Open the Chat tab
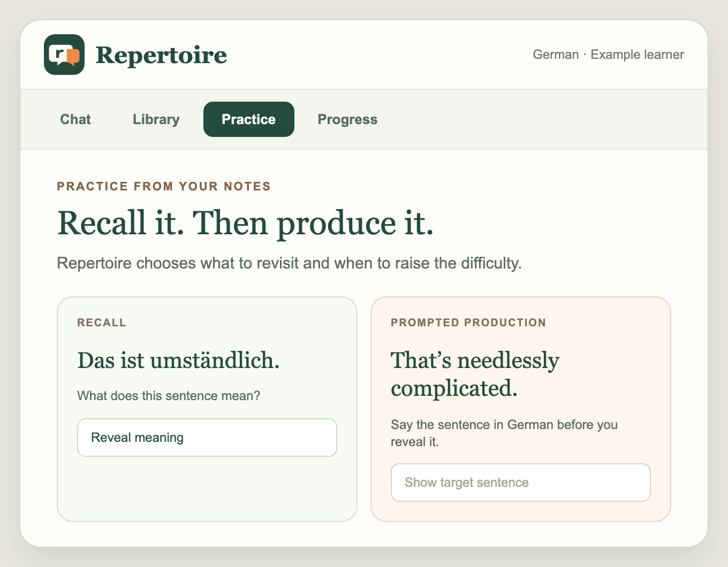Image resolution: width=728 pixels, height=567 pixels. (75, 119)
